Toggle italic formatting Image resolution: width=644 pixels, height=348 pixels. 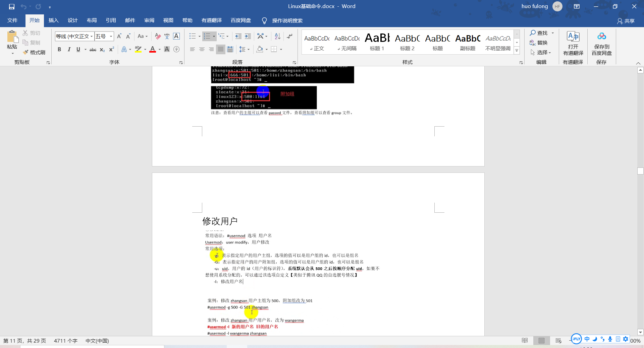[69, 49]
